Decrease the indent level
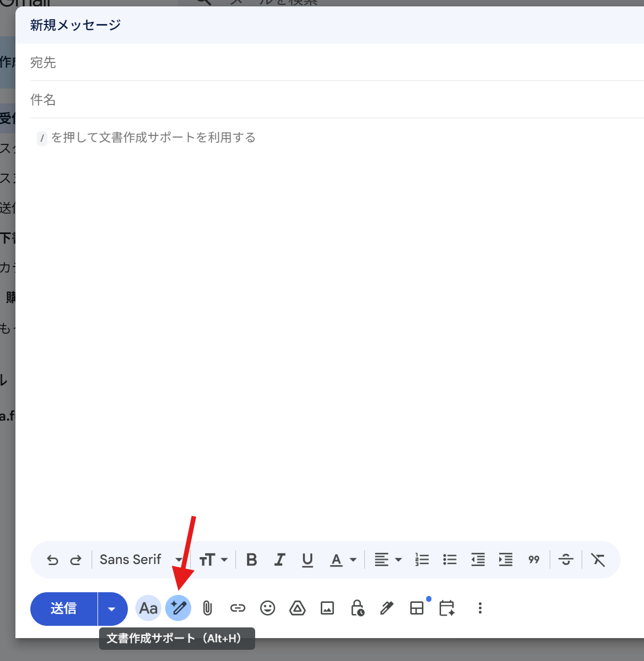644x661 pixels. coord(478,560)
